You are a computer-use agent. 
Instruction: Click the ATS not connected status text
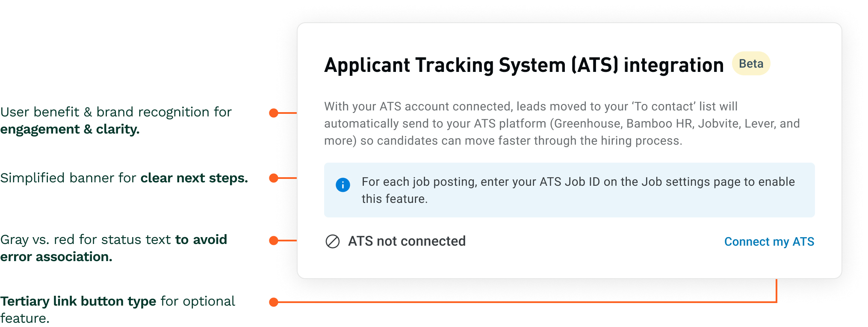coord(407,241)
